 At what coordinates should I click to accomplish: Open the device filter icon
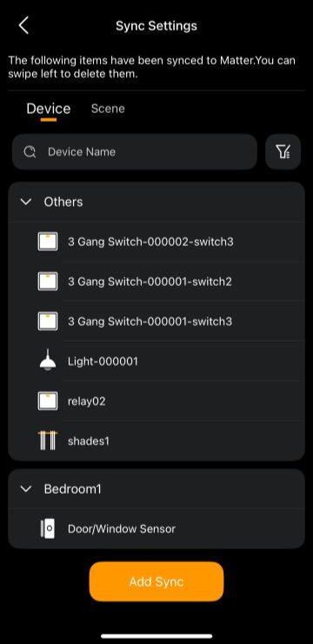(283, 151)
